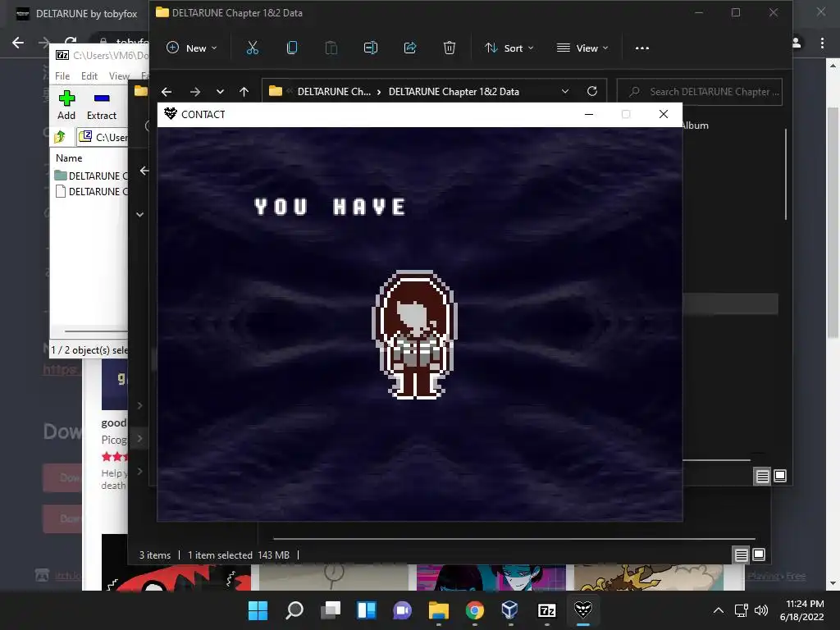This screenshot has height=630, width=840.
Task: Open Task View from the taskbar
Action: [331, 609]
